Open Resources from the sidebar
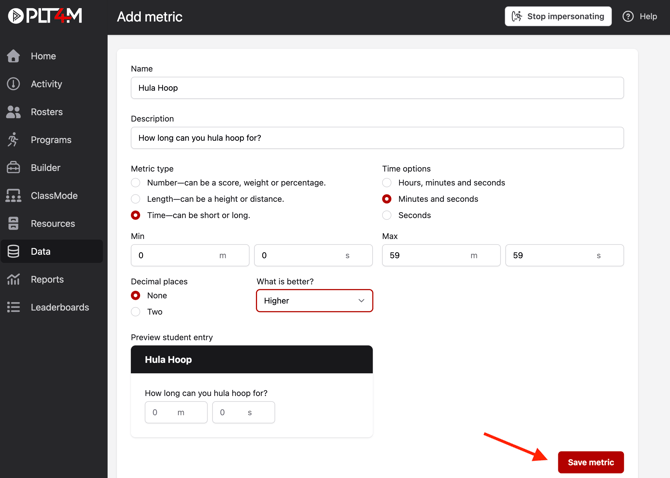670x478 pixels. coord(52,223)
